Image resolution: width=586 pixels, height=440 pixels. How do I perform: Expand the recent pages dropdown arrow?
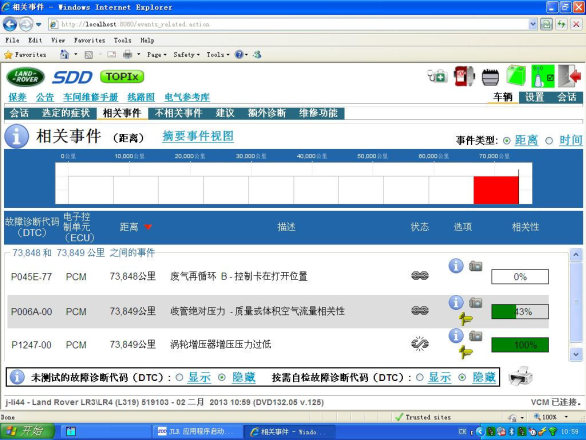click(x=38, y=25)
